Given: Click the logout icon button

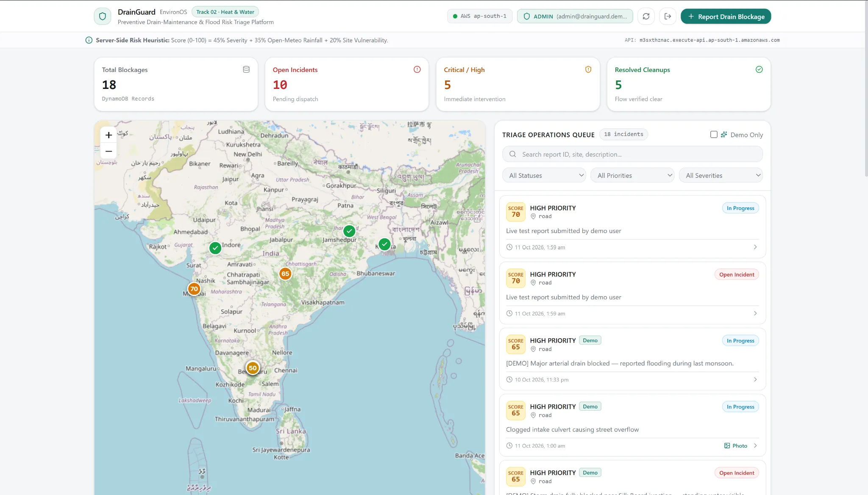Looking at the screenshot, I should pos(668,17).
